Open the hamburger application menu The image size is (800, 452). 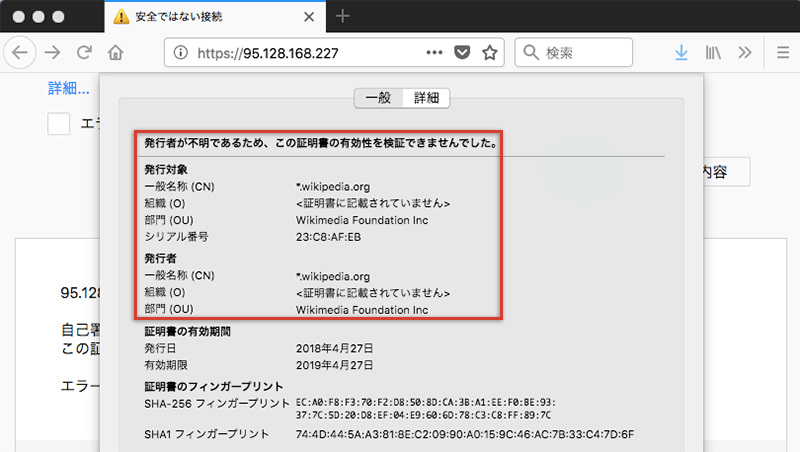[x=783, y=52]
